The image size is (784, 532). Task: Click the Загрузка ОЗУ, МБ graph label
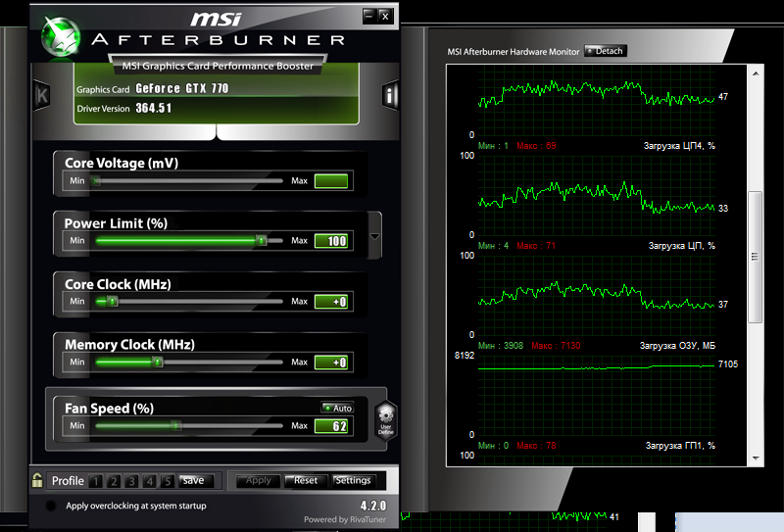[x=677, y=346]
